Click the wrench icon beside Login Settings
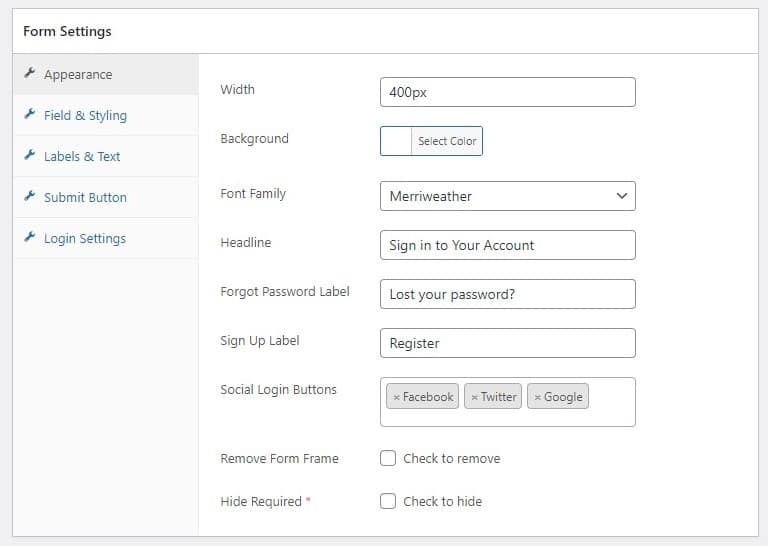The height and width of the screenshot is (546, 768). [x=30, y=237]
